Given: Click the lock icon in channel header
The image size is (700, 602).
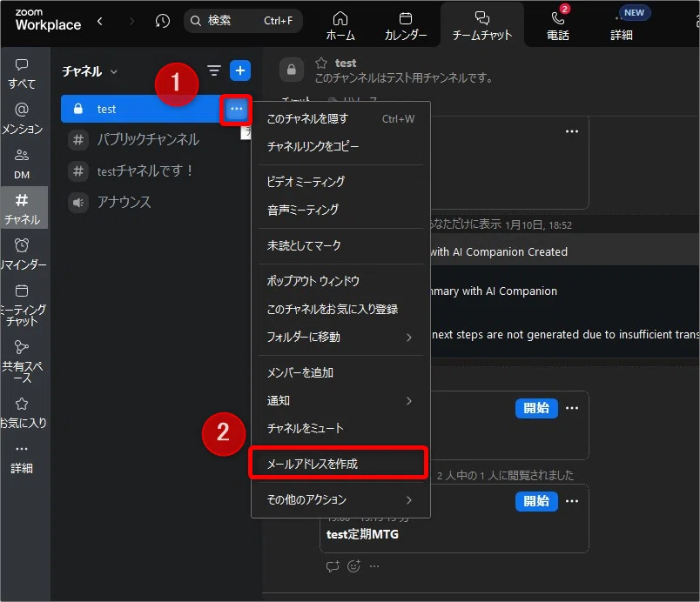Looking at the screenshot, I should click(x=292, y=70).
